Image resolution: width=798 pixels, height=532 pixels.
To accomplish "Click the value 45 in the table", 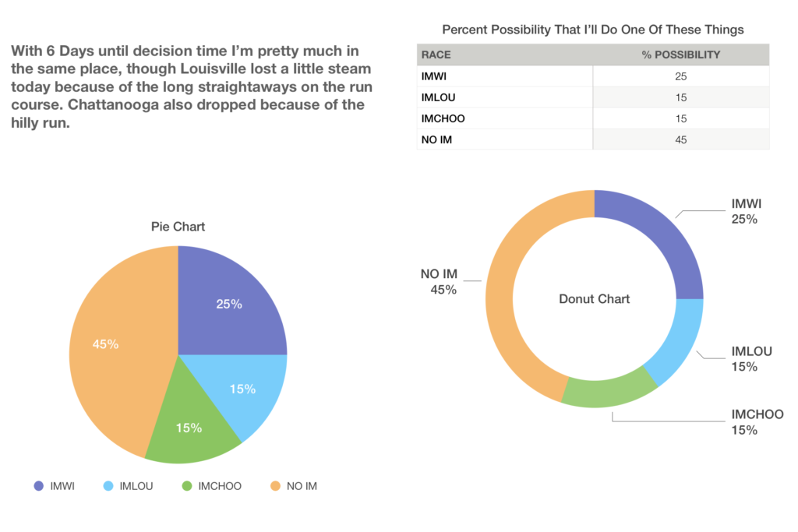I will [681, 139].
